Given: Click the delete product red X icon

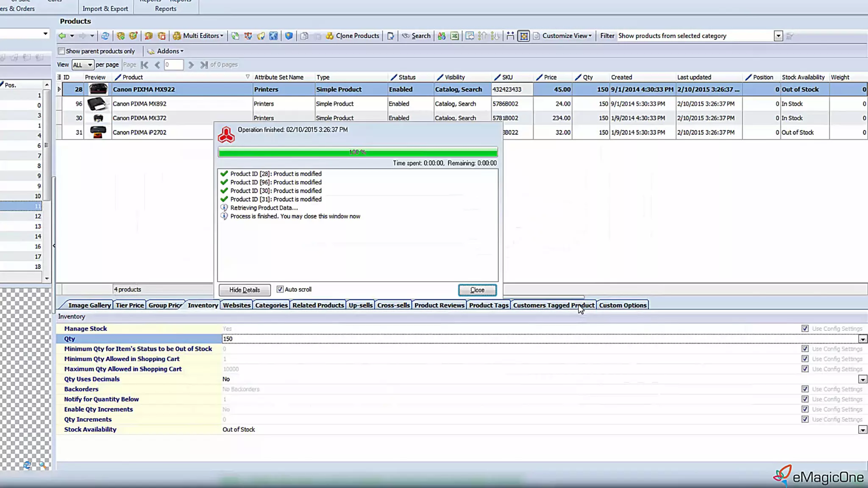Looking at the screenshot, I should (161, 36).
